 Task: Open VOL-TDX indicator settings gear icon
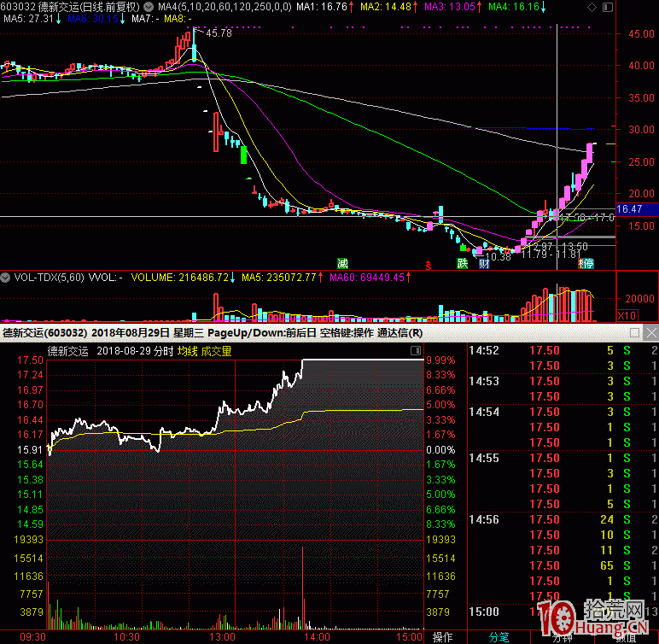5,278
